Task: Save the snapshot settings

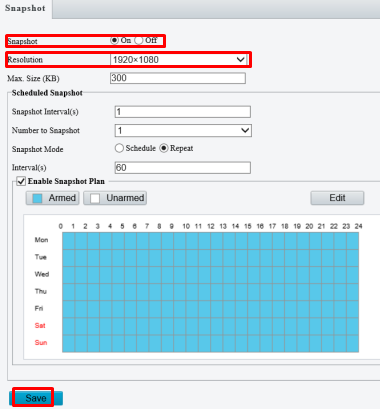Action: [x=36, y=398]
